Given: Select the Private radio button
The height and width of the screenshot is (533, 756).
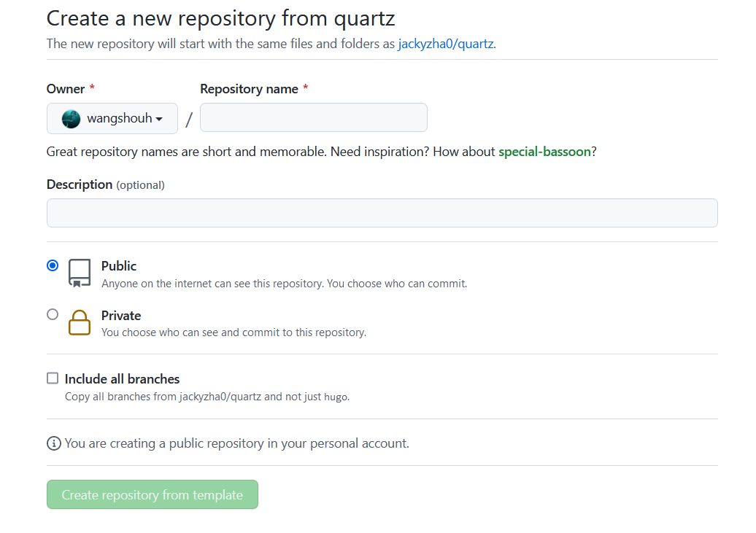Looking at the screenshot, I should coord(53,314).
